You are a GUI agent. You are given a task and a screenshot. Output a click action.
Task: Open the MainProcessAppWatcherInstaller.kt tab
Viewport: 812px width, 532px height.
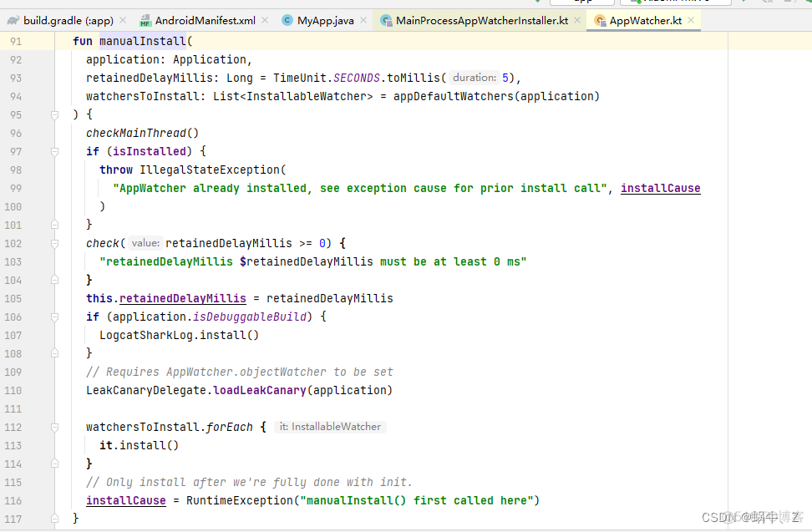tap(481, 20)
